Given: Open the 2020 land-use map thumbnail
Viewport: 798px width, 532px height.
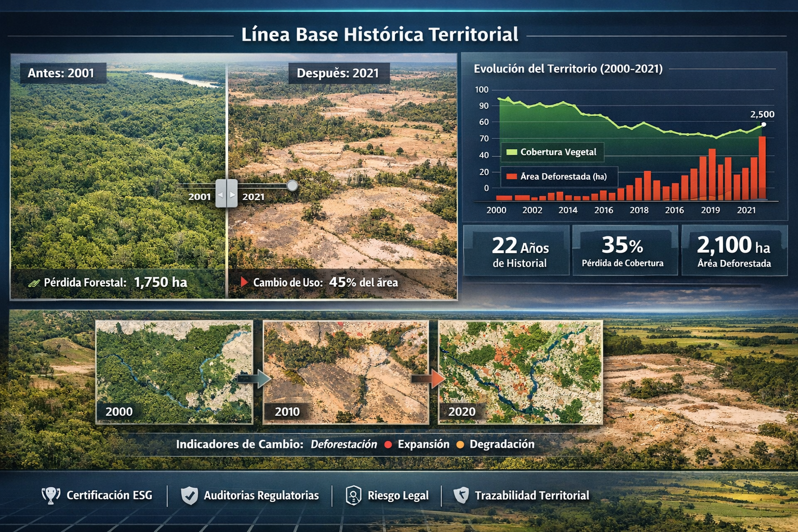Looking at the screenshot, I should (520, 371).
